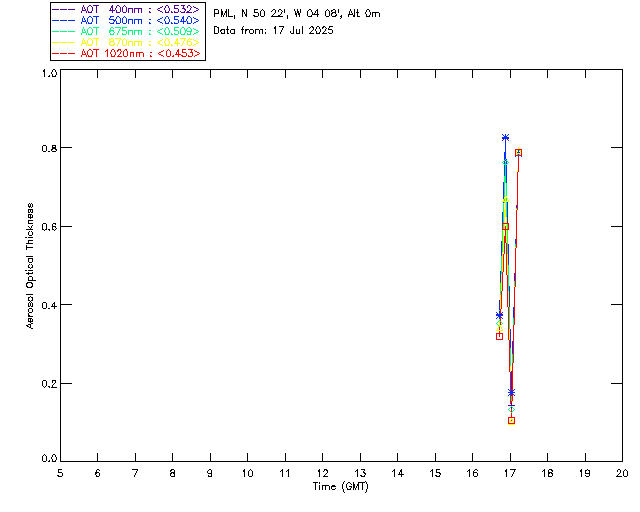The height and width of the screenshot is (512, 640).
Task: Click the x-axis hour label 19
Action: point(585,474)
